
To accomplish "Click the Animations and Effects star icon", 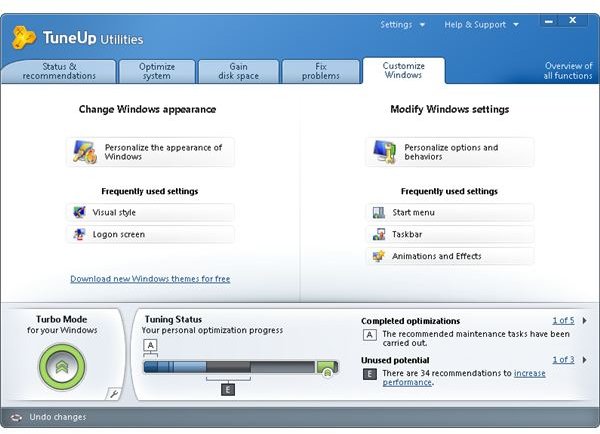I will click(379, 256).
